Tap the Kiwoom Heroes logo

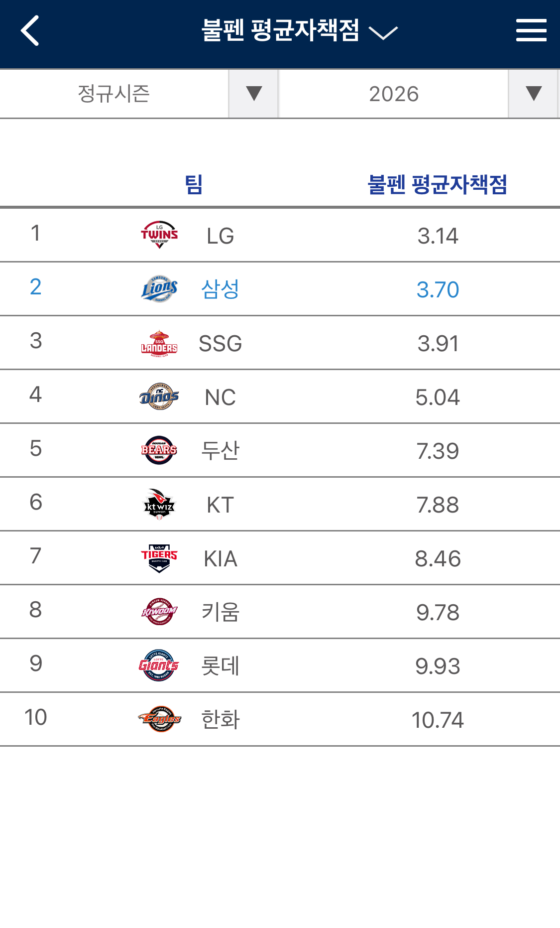[159, 612]
